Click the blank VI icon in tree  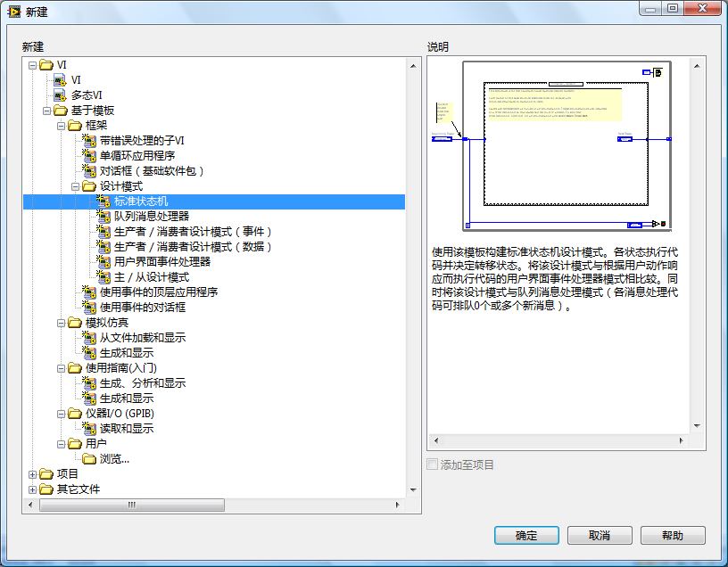tap(61, 80)
